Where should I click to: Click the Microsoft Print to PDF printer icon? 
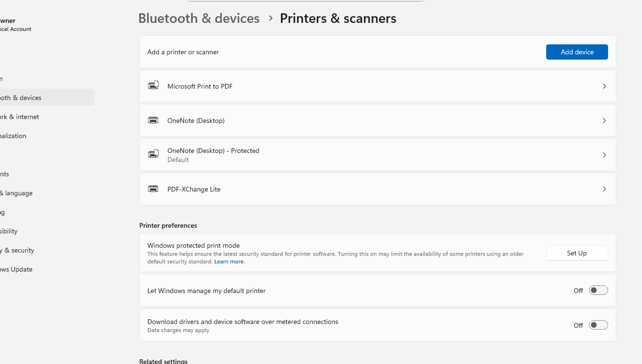[153, 86]
